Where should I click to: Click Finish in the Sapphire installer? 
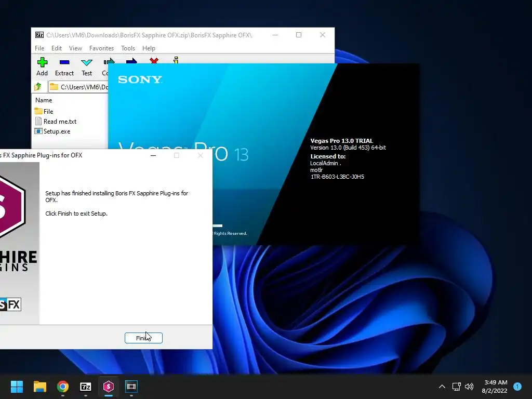(x=143, y=338)
